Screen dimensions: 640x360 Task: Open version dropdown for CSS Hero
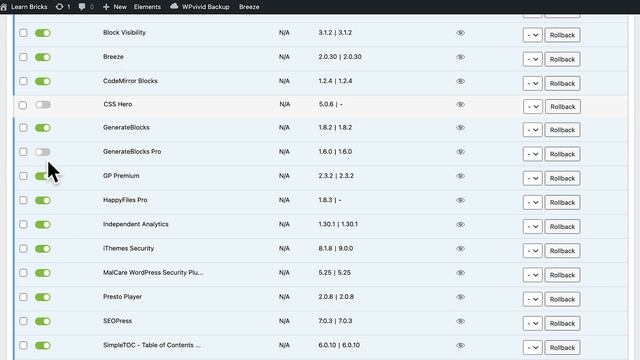(x=532, y=107)
